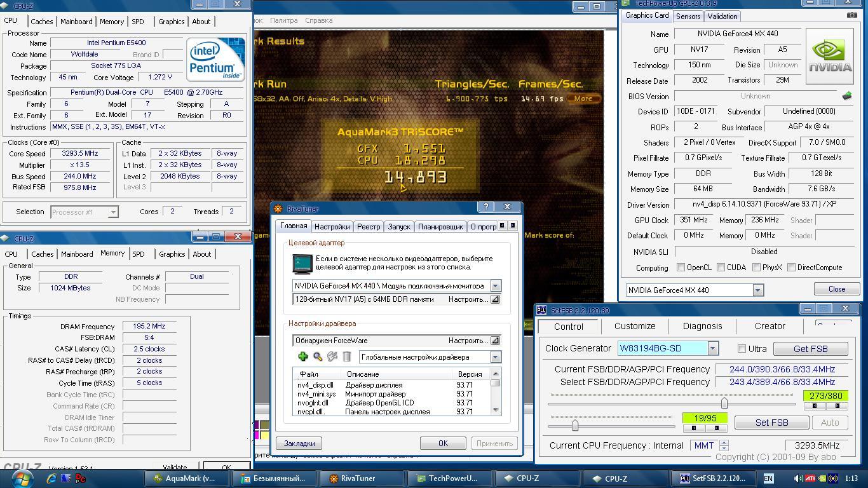The width and height of the screenshot is (868, 488).
Task: Click right arrow under 19/95 in SetFSB
Action: pyautogui.click(x=716, y=428)
